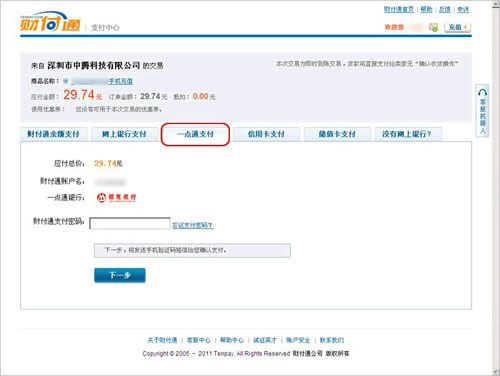Focus the 财付通支付密码 input field

point(130,223)
